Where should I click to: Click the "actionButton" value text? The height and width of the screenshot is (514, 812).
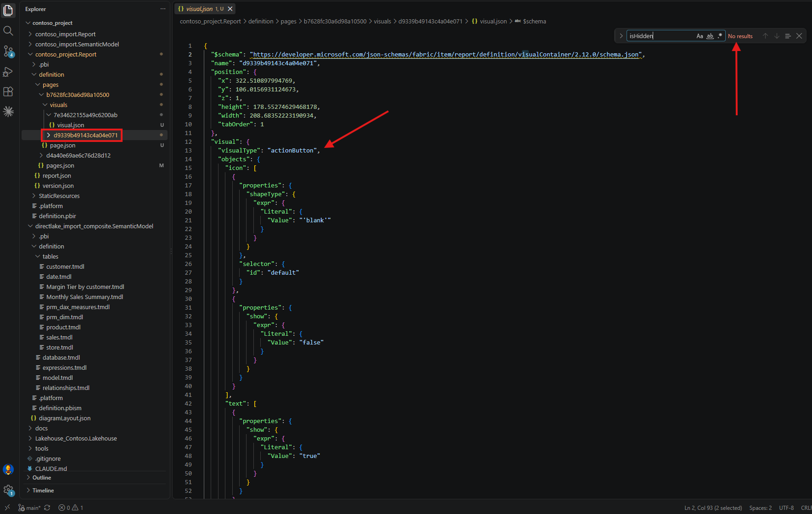(x=292, y=150)
